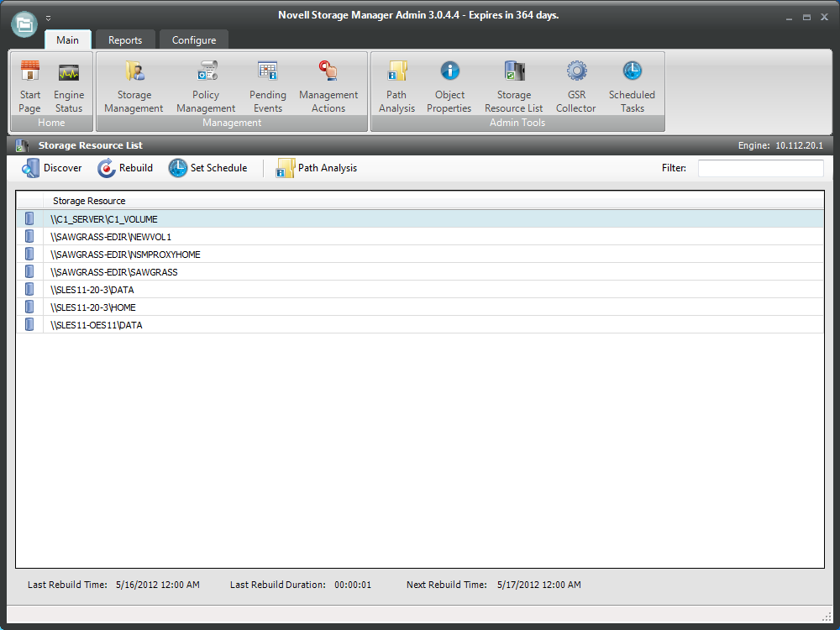Click the Next Rebuild Time value 5/17/2012
The width and height of the screenshot is (840, 630).
[x=539, y=585]
